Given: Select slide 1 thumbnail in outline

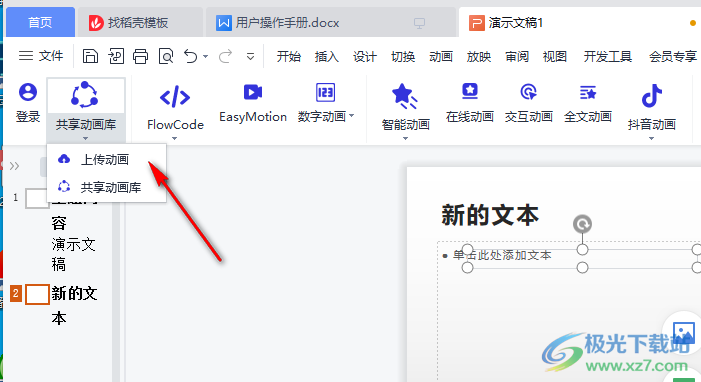Looking at the screenshot, I should pos(37,198).
